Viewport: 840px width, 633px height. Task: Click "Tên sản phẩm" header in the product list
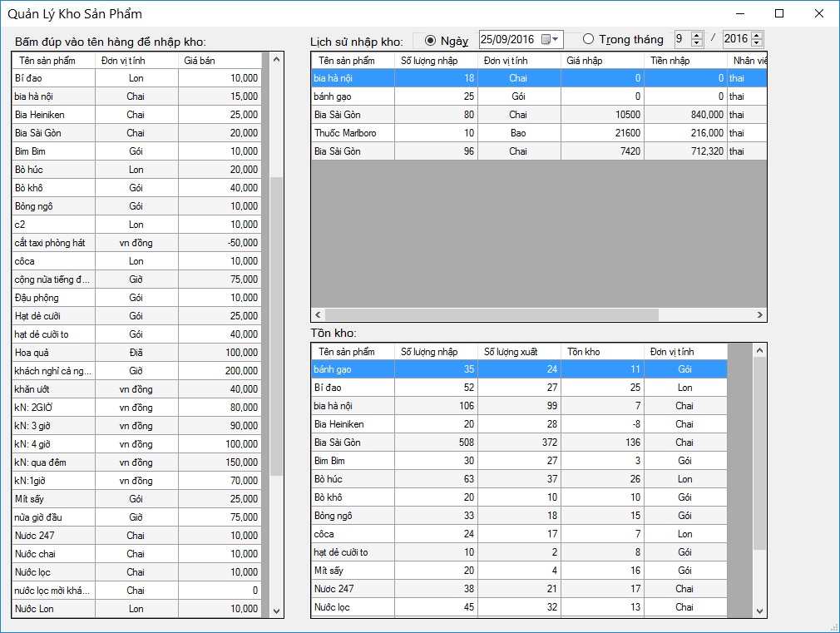(53, 61)
